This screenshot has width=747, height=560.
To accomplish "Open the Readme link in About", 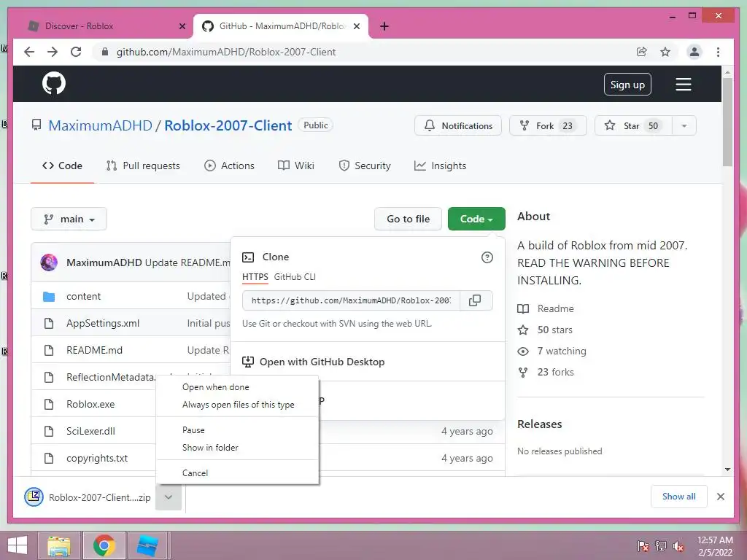I will pos(546,308).
